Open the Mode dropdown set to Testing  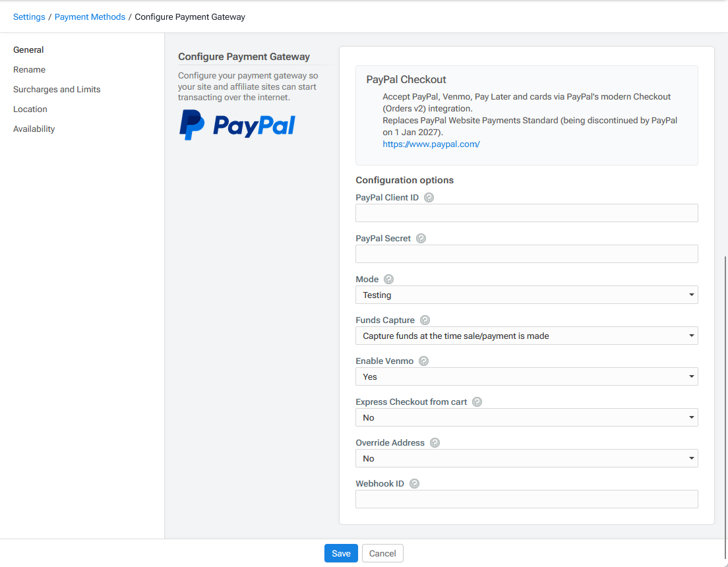coord(526,295)
